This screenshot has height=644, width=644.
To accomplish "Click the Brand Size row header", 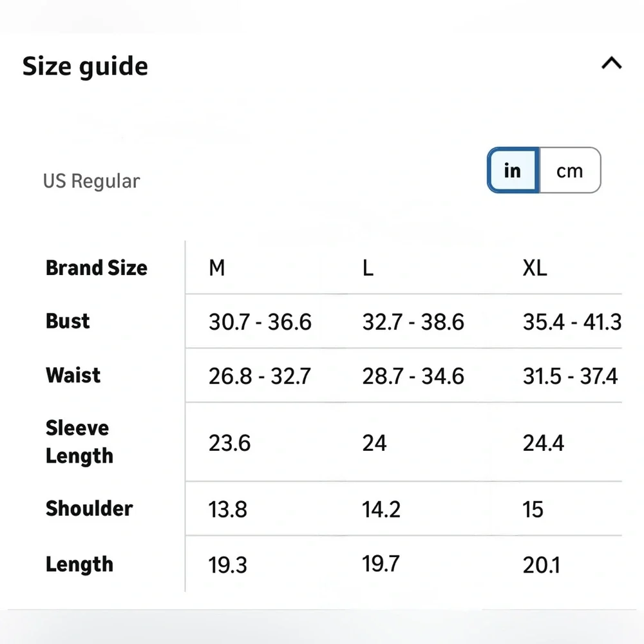I will (x=97, y=268).
